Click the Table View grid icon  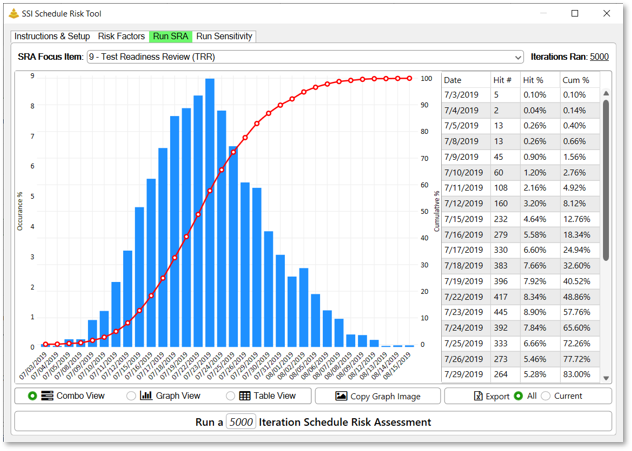point(245,396)
